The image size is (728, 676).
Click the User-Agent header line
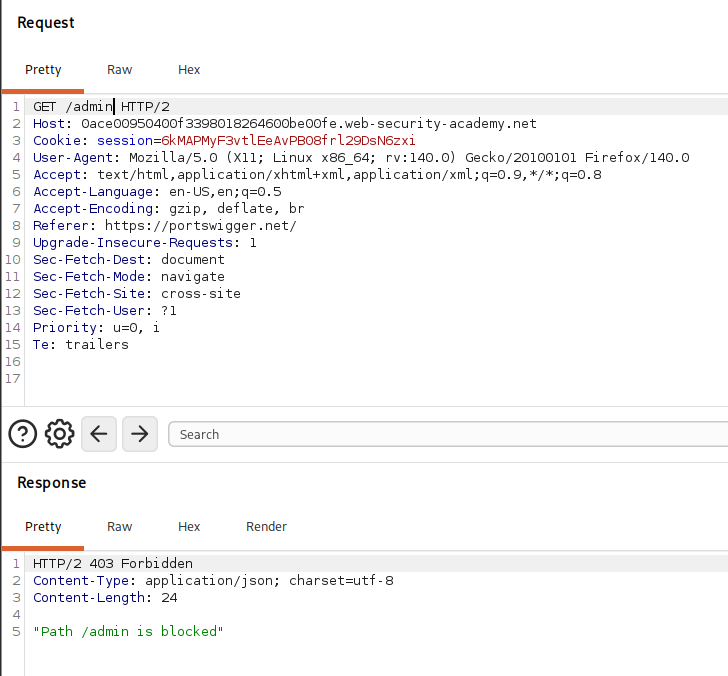pyautogui.click(x=361, y=157)
